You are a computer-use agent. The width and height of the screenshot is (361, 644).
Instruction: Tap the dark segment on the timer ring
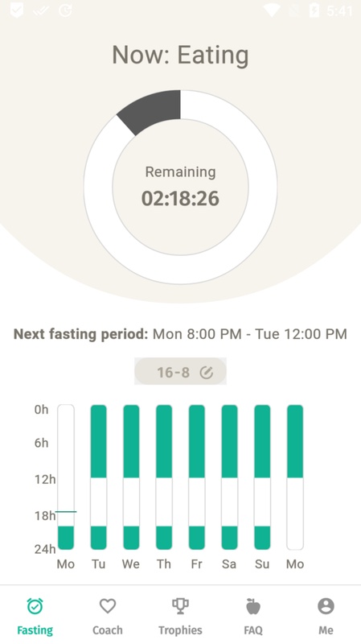point(152,110)
